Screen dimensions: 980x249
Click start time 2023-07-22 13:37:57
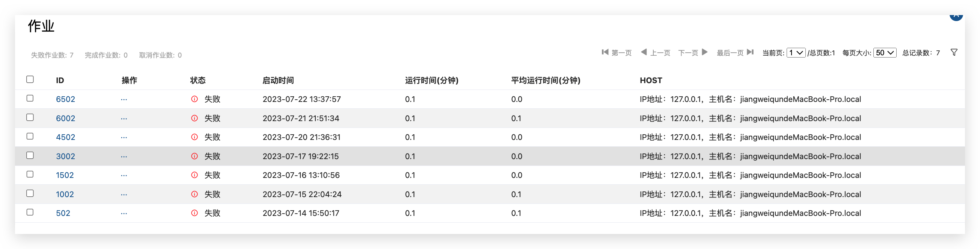[302, 99]
